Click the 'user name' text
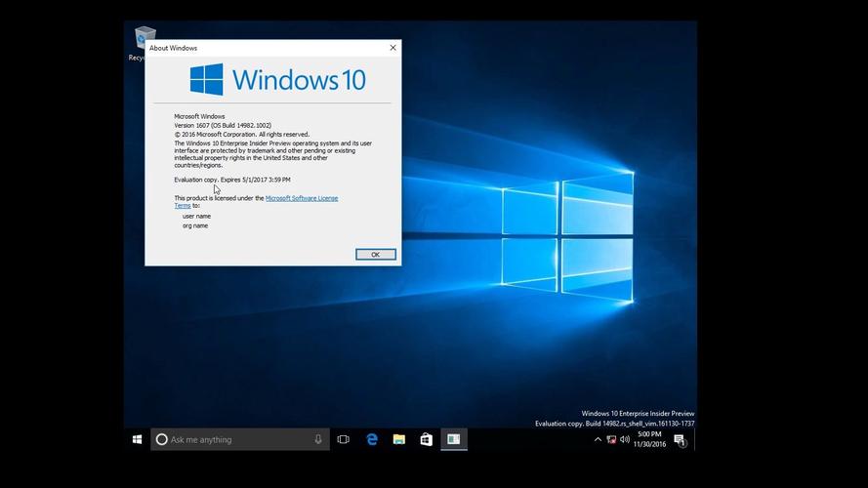This screenshot has height=488, width=868. tap(196, 217)
